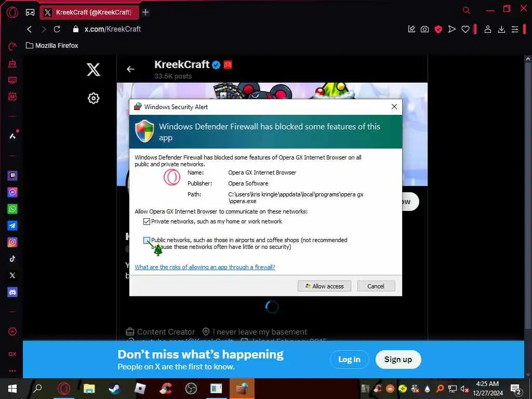Open the Aria AI icon in sidebar

coord(12,136)
